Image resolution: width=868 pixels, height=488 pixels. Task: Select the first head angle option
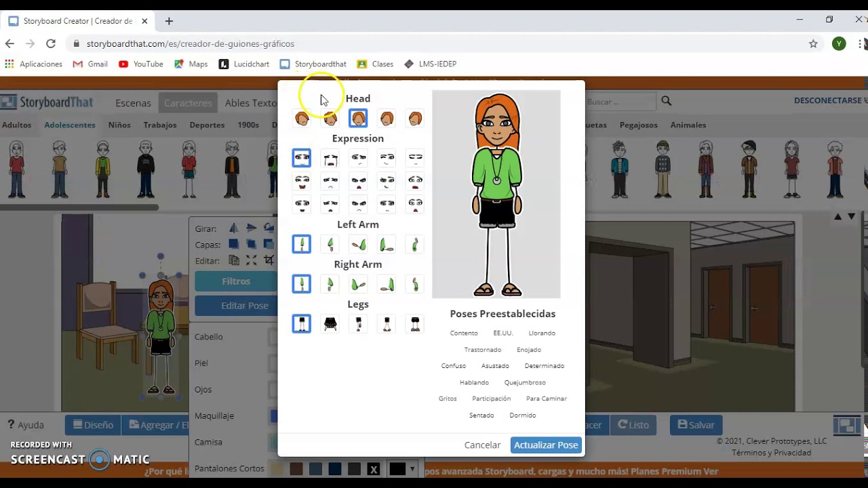pos(302,119)
